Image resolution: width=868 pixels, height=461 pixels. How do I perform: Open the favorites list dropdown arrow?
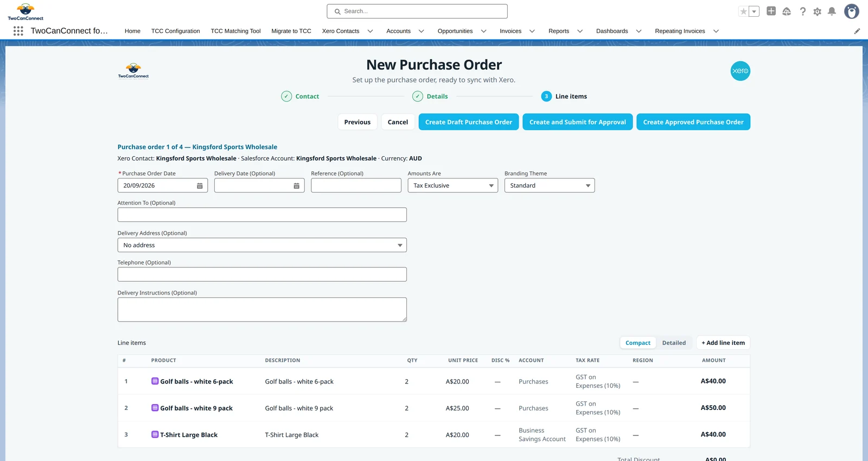coord(754,11)
